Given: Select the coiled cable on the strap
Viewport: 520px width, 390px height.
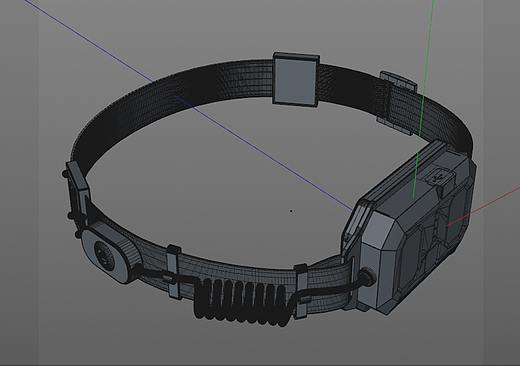Looking at the screenshot, I should pos(241,302).
